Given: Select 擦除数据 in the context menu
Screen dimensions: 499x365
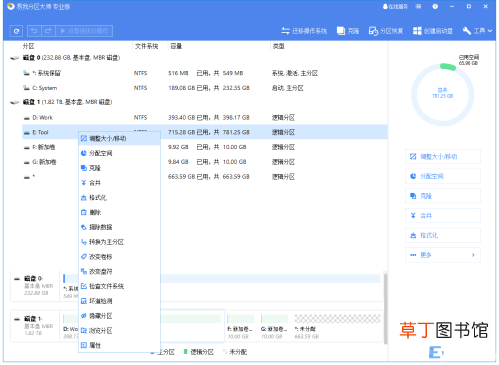Looking at the screenshot, I should coord(119,227).
